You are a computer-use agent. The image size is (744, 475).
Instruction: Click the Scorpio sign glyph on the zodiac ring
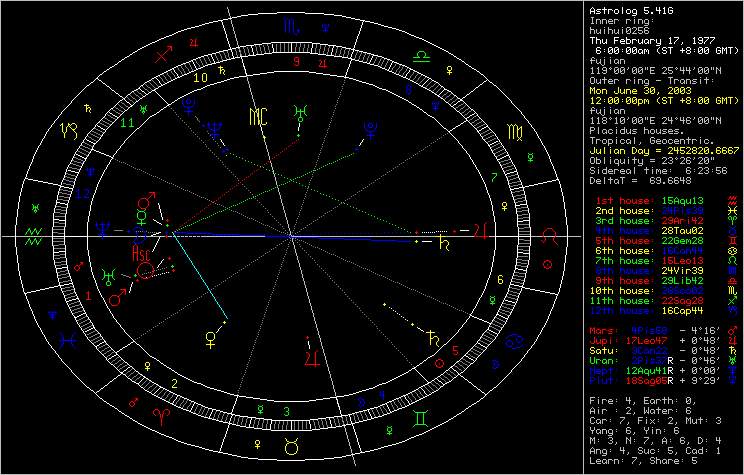pyautogui.click(x=291, y=31)
